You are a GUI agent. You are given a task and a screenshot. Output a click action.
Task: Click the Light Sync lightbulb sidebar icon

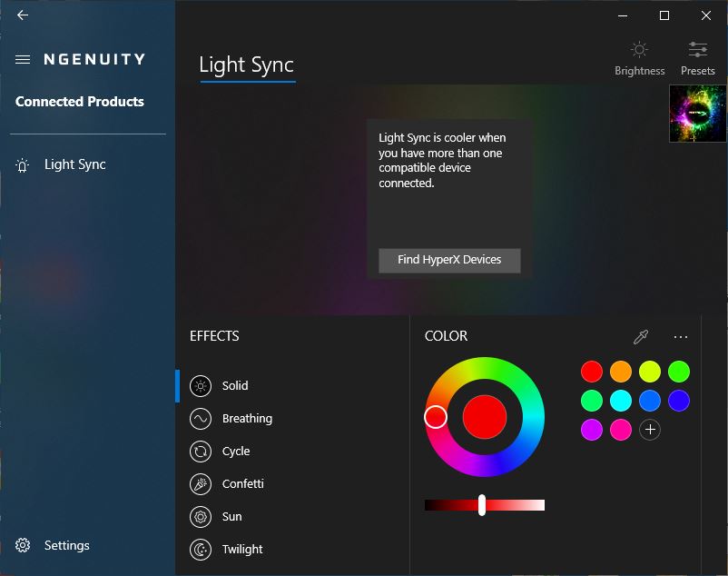pyautogui.click(x=23, y=165)
